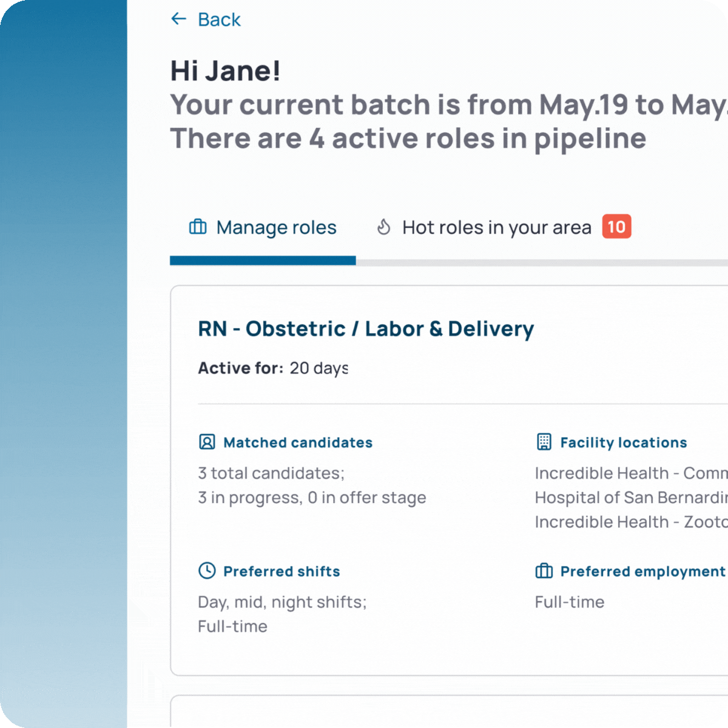Click the Preferred shifts clock icon
Image resolution: width=728 pixels, height=728 pixels.
(207, 571)
